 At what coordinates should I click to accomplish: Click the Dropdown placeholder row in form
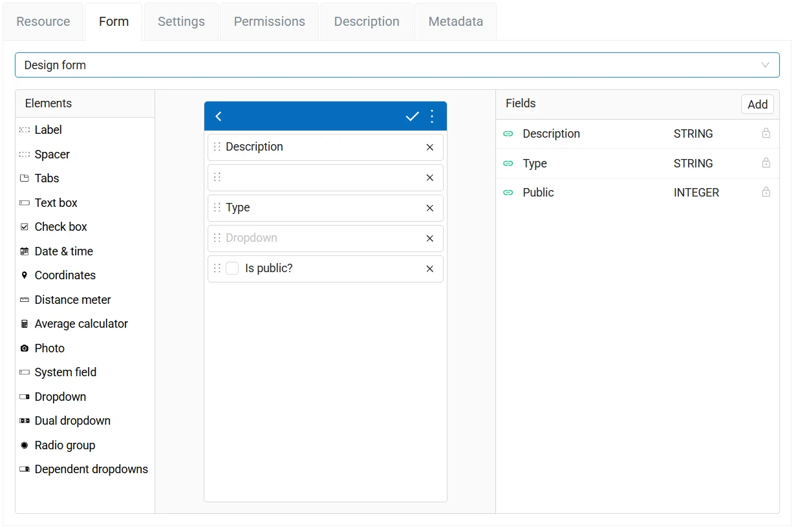coord(325,239)
